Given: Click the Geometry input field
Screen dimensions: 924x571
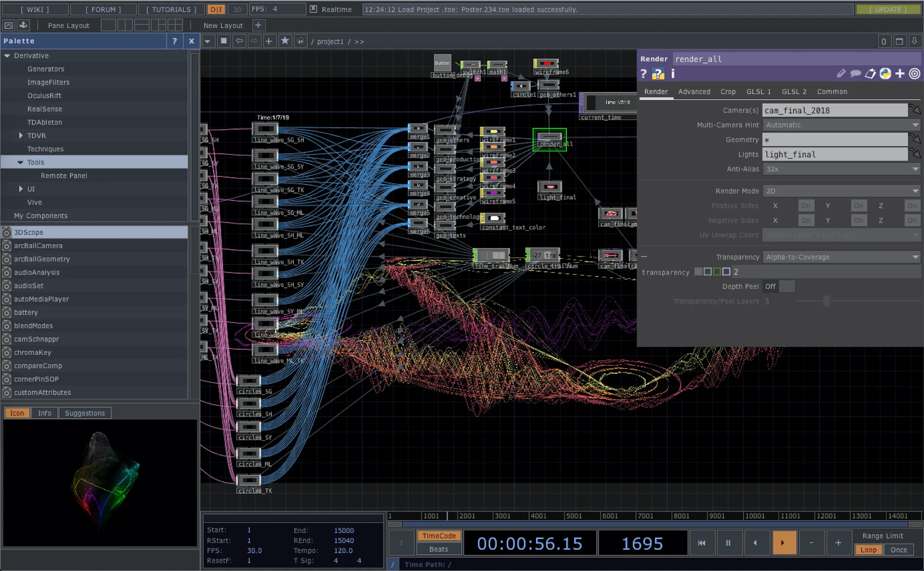Looking at the screenshot, I should click(835, 139).
